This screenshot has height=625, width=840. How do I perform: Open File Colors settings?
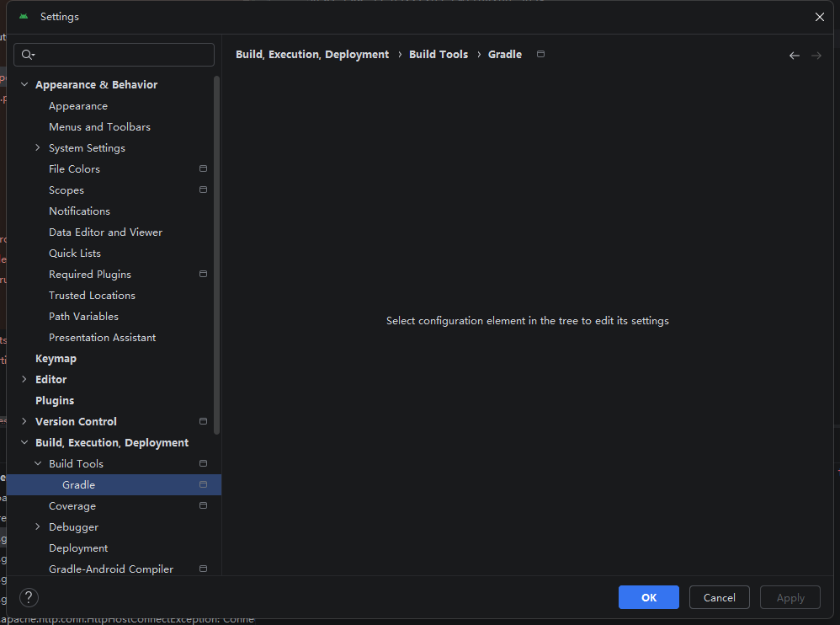(74, 168)
